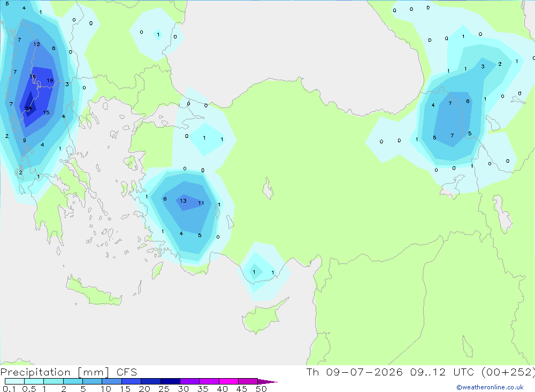The width and height of the screenshot is (535, 392).
Task: Click the value 11 over western Turkey
Action: pyautogui.click(x=201, y=203)
